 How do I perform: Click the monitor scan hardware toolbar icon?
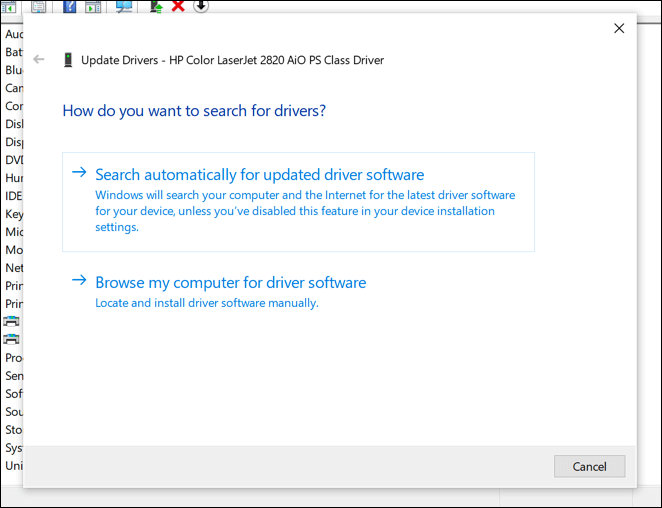coord(124,6)
